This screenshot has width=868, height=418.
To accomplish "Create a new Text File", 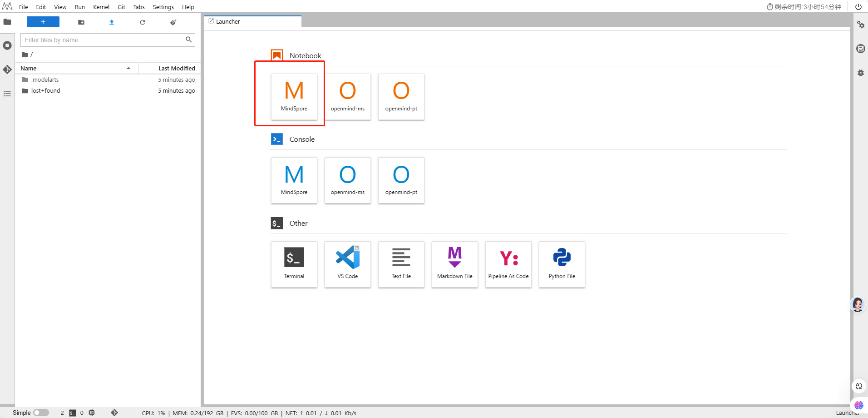I will tap(401, 264).
